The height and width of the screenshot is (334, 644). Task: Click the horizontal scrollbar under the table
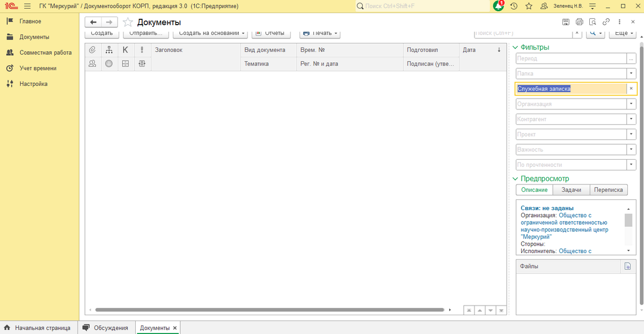268,310
